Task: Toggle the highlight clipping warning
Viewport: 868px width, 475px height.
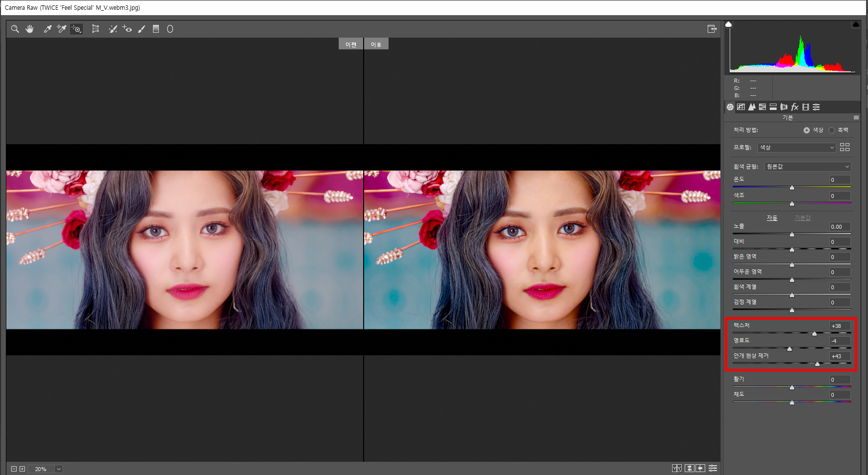Action: click(856, 24)
